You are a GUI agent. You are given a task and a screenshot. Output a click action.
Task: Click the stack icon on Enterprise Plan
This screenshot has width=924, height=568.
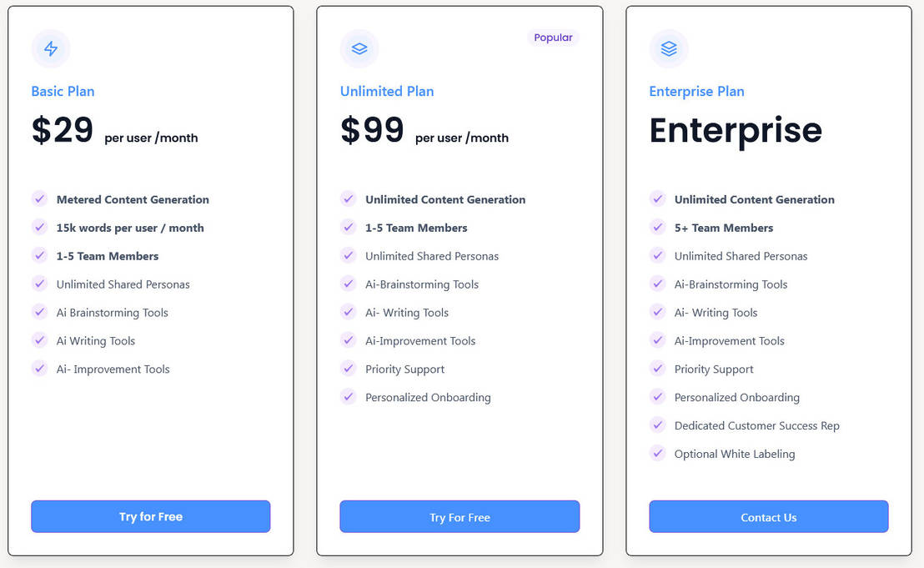click(669, 48)
